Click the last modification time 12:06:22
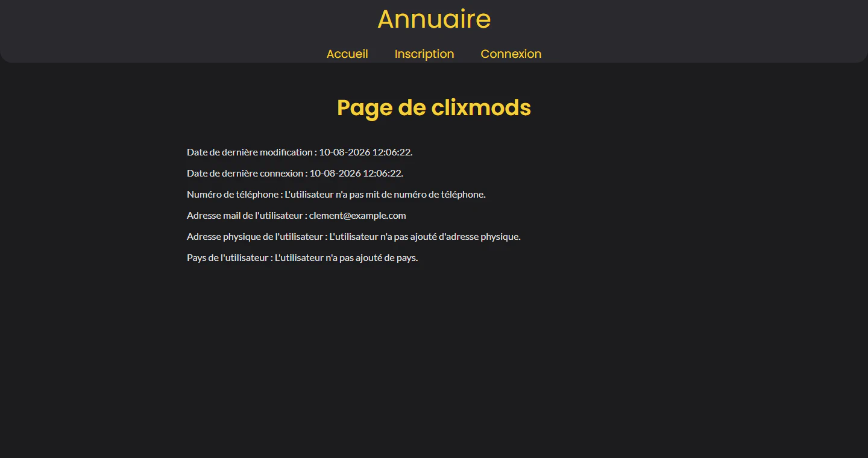Viewport: 868px width, 458px height. pos(392,152)
